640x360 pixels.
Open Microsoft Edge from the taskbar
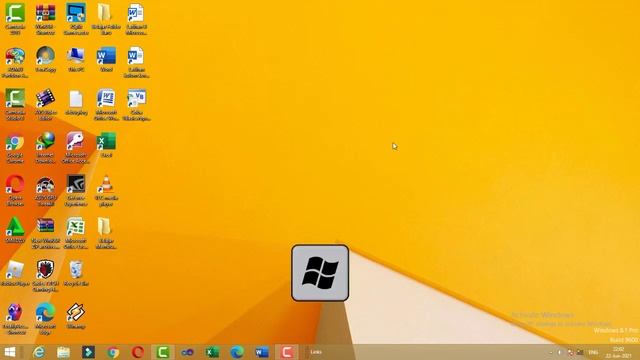(237, 352)
